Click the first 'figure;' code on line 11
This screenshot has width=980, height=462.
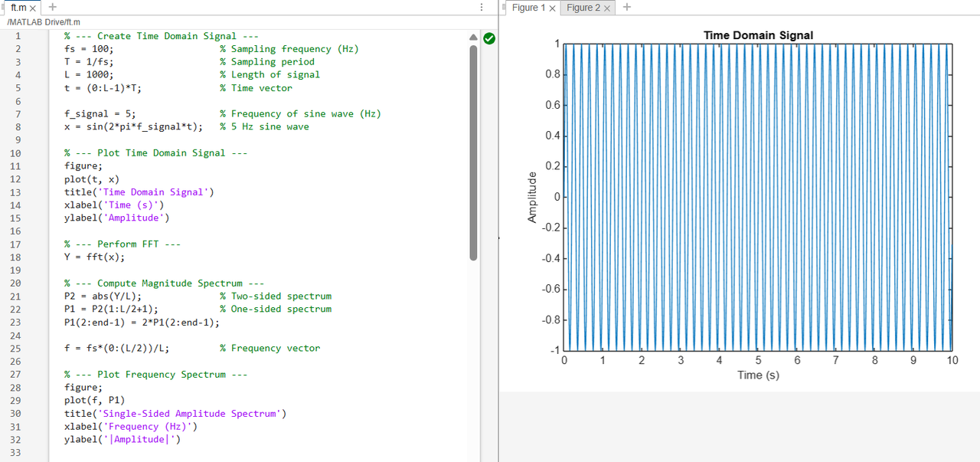click(83, 166)
